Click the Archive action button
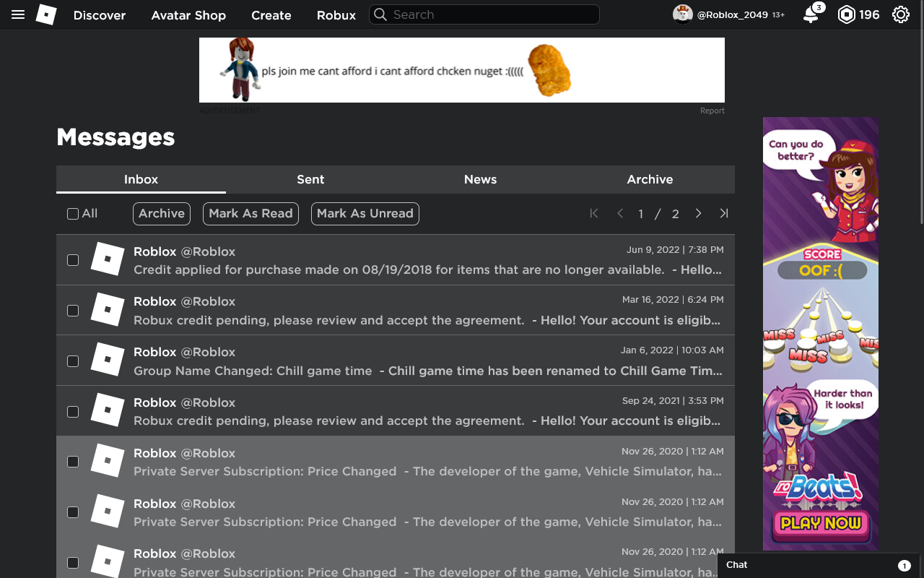 pyautogui.click(x=162, y=213)
